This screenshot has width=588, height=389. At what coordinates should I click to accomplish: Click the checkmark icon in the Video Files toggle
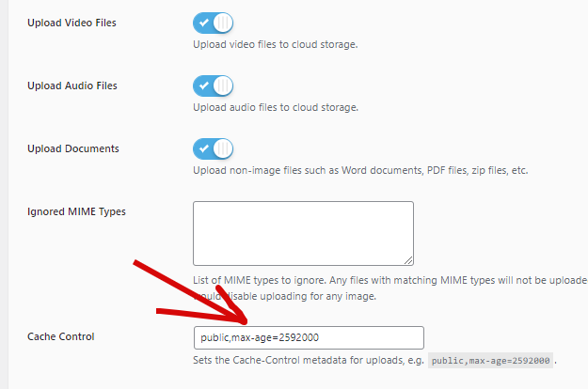203,23
